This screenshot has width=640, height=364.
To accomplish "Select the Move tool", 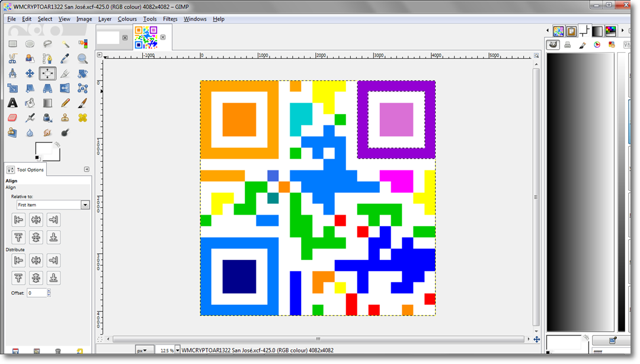I will point(30,73).
